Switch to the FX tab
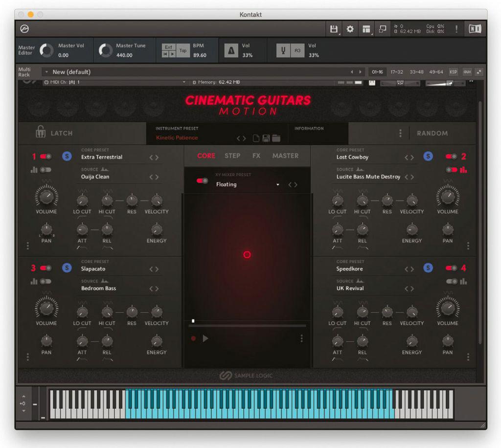This screenshot has height=448, width=501. (256, 156)
